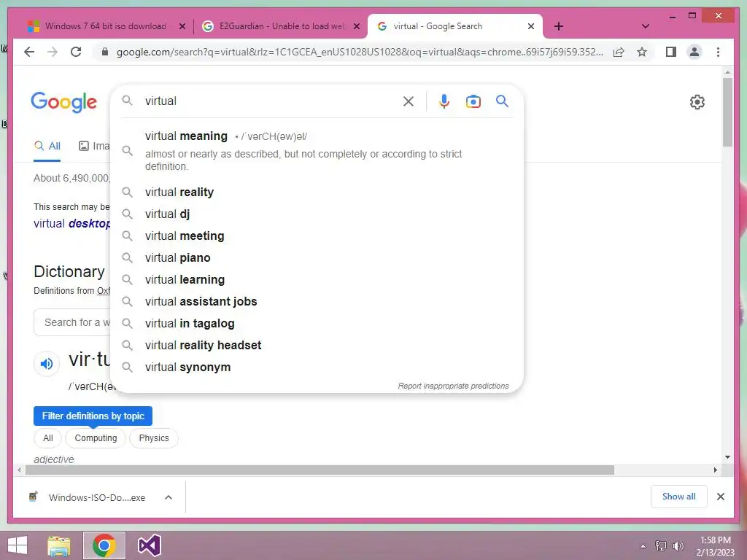
Task: Click the vertical scrollbar down arrow
Action: (x=727, y=457)
